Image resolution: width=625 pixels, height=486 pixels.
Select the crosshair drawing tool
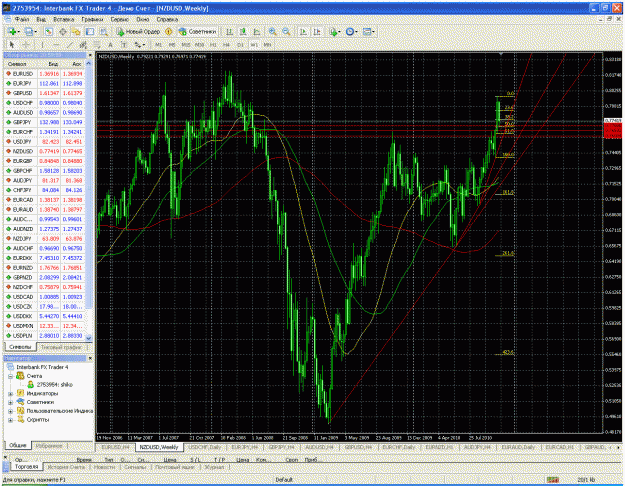pyautogui.click(x=26, y=45)
